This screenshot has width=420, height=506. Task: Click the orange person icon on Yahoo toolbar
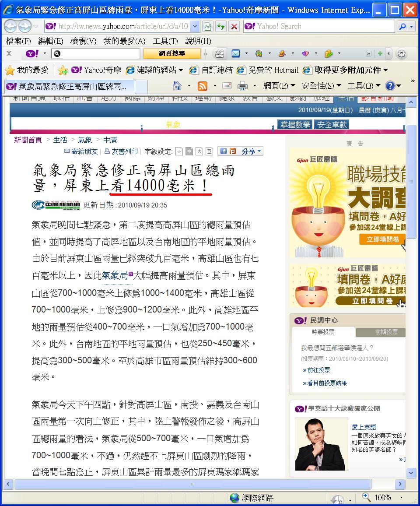(282, 53)
